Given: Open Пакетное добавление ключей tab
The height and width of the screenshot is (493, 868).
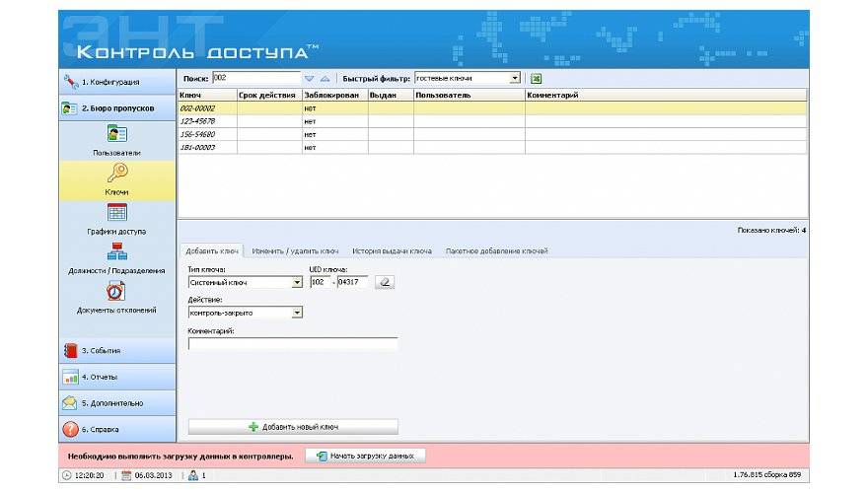Looking at the screenshot, I should [496, 251].
